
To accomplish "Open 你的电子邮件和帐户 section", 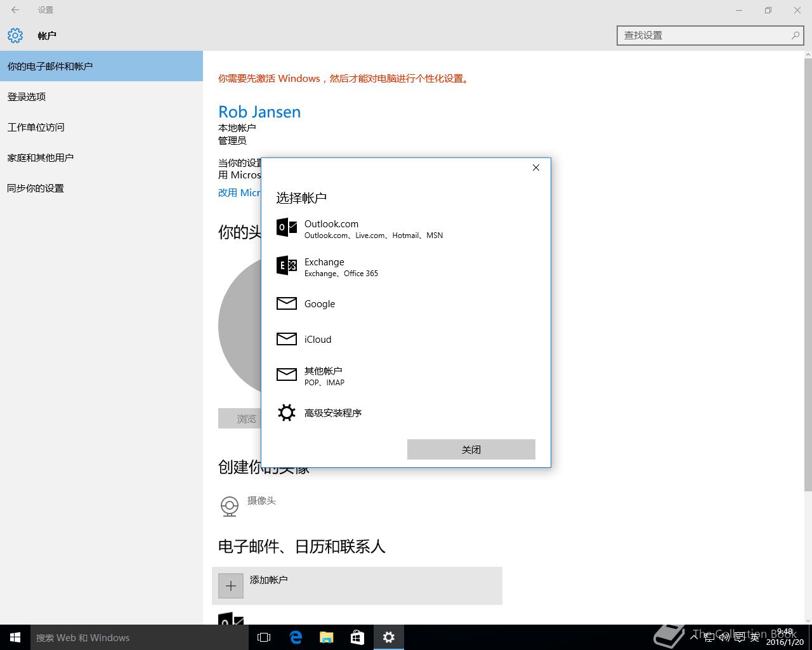I will pos(101,66).
